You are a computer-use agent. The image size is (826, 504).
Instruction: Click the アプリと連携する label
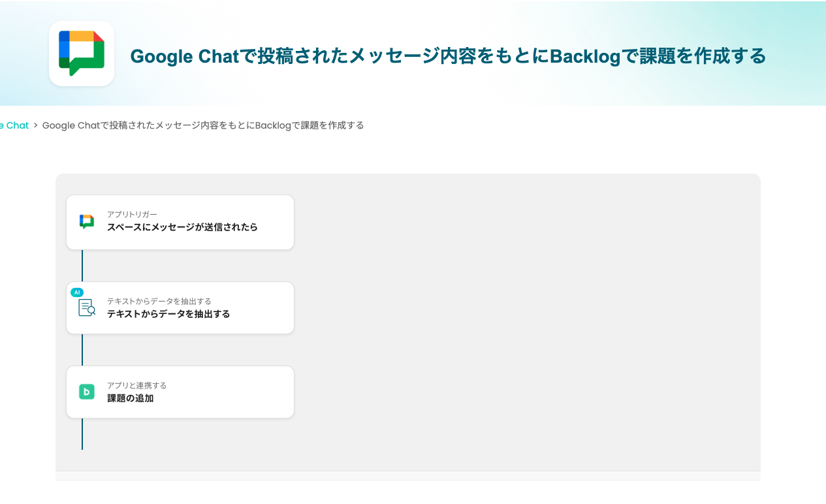(136, 385)
